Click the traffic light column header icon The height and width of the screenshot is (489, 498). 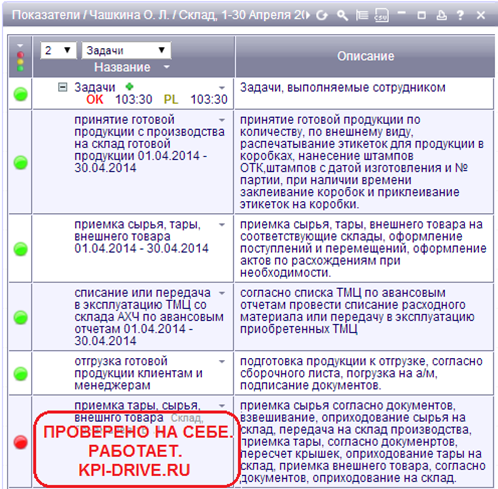tap(20, 62)
